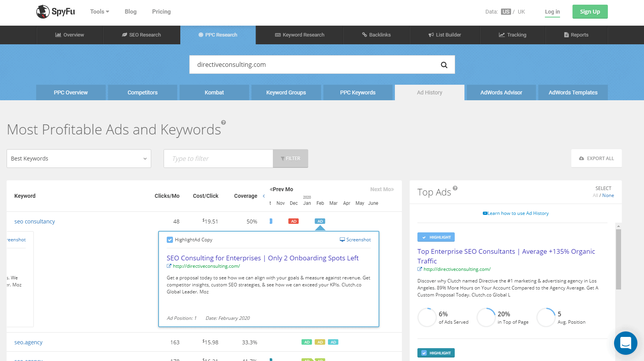Screen dimensions: 644x361
Task: Open the Tools dropdown menu
Action: (99, 12)
